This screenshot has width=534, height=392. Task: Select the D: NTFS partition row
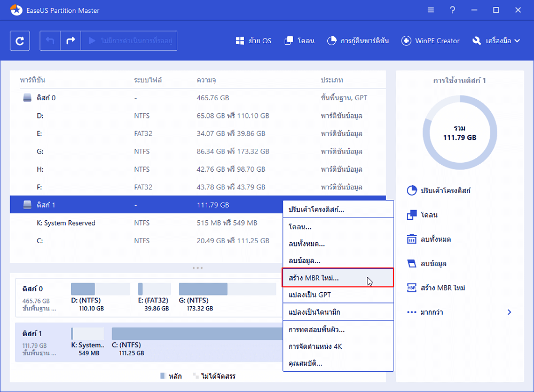pos(198,116)
